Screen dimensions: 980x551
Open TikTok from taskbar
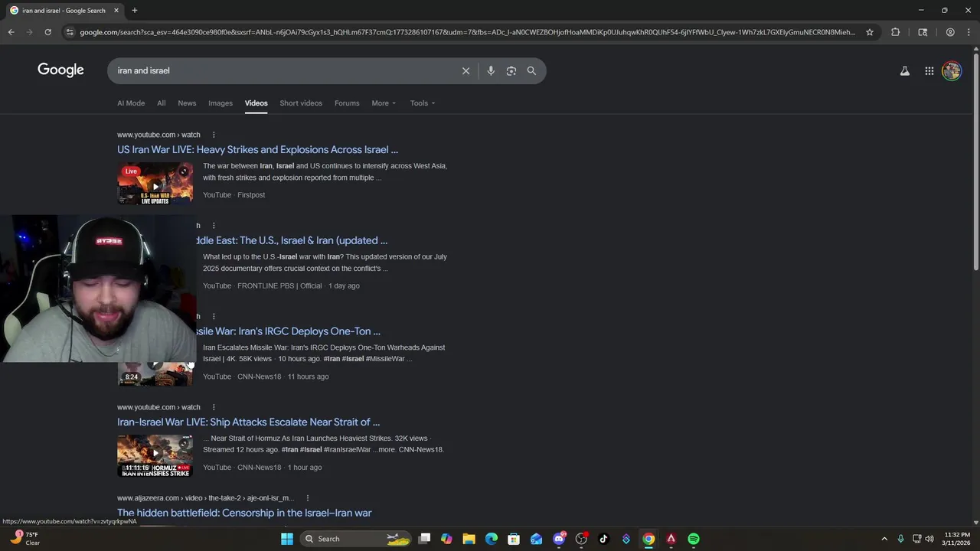click(x=603, y=539)
